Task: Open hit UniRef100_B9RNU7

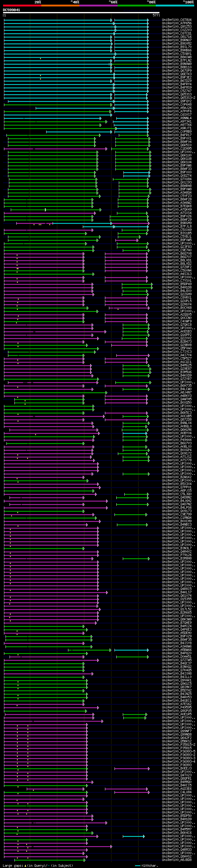Action: click(176, 40)
